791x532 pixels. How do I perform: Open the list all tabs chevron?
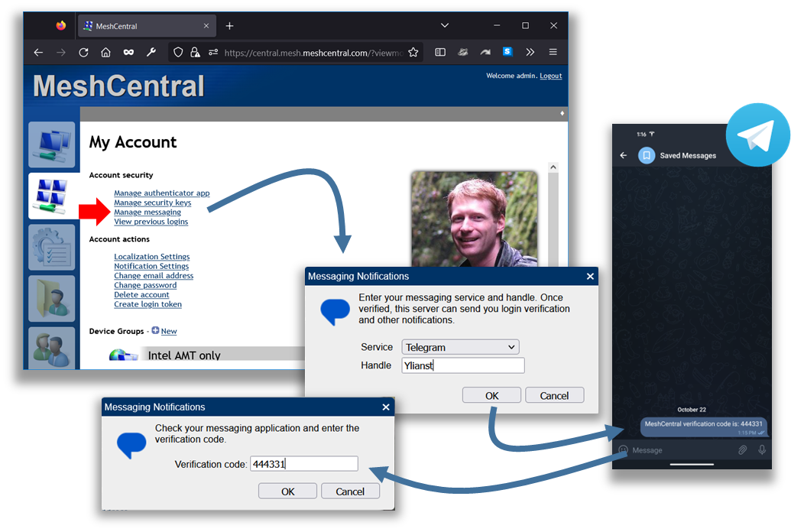(x=445, y=25)
